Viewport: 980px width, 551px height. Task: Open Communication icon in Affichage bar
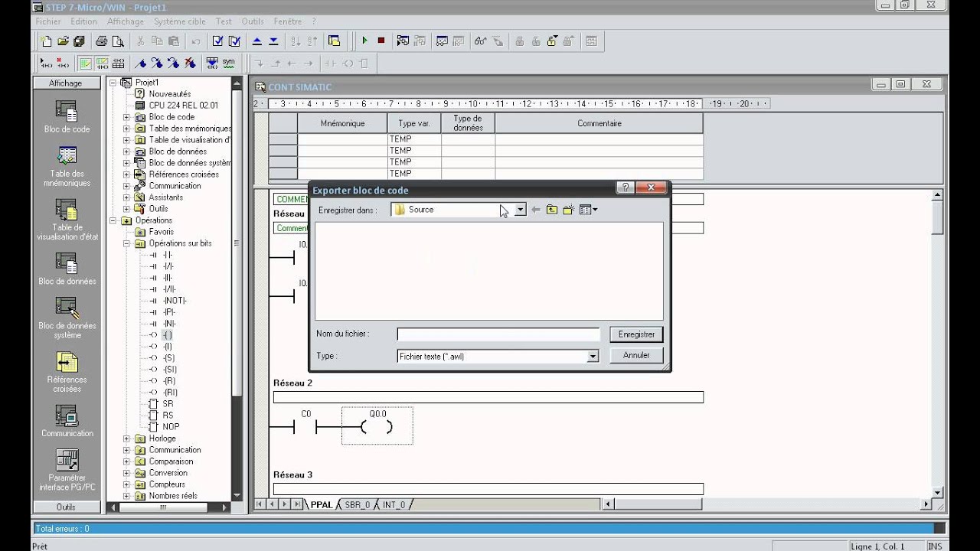(x=67, y=422)
